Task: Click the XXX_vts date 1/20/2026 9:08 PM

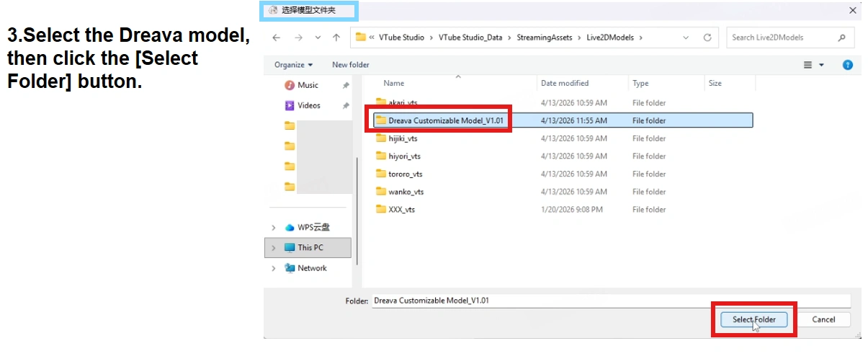Action: [x=572, y=210]
